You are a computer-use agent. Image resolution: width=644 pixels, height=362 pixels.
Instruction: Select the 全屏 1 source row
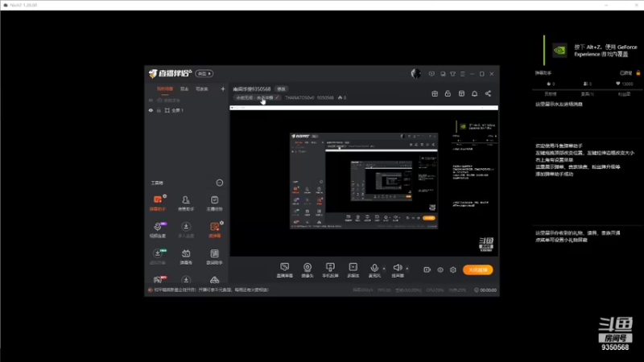(187, 110)
